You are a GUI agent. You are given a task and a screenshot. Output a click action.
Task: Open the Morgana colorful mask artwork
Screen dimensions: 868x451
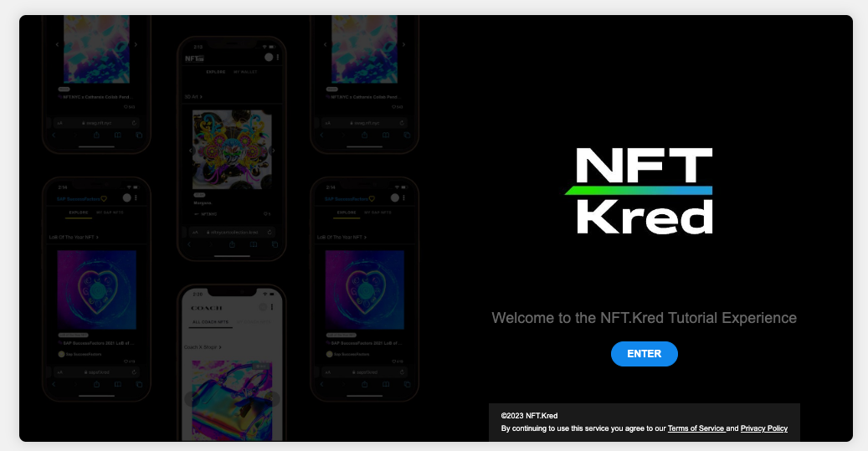point(232,150)
